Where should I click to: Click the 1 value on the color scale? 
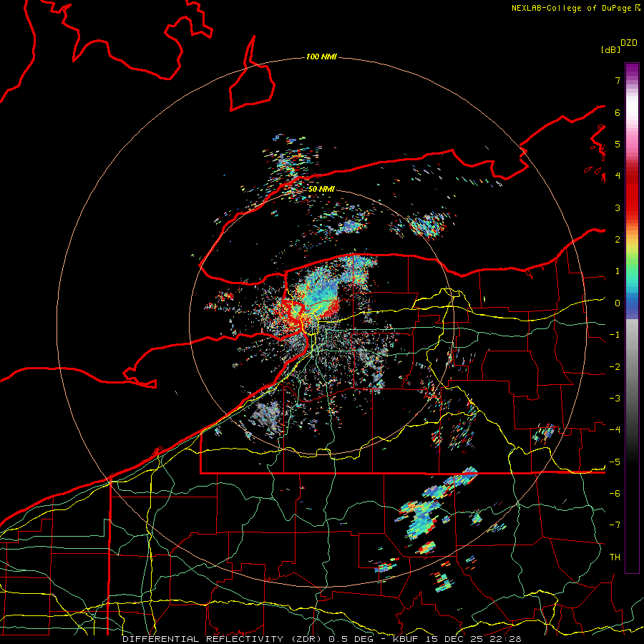click(618, 271)
